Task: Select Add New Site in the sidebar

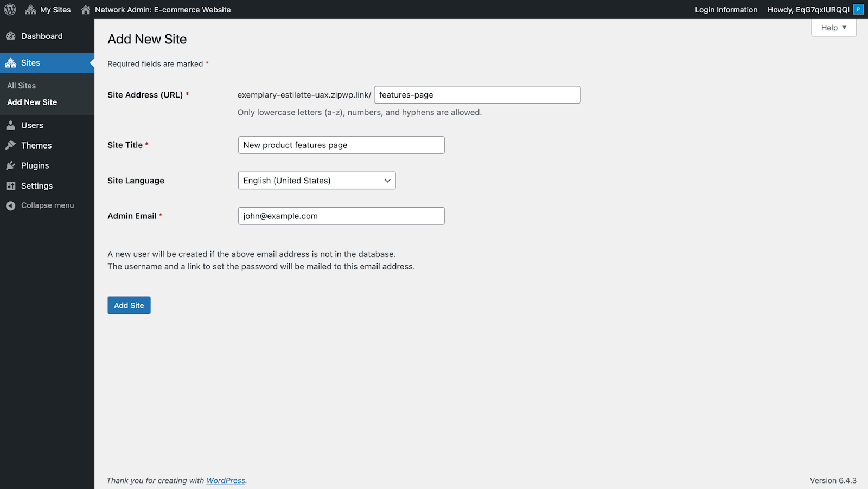Action: tap(32, 102)
